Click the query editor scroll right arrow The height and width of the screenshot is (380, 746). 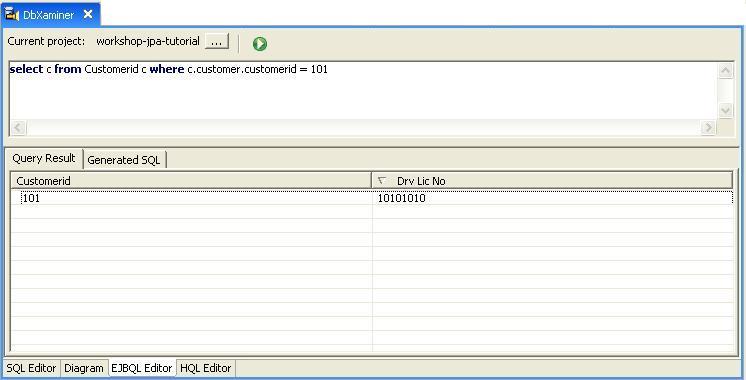pos(708,127)
